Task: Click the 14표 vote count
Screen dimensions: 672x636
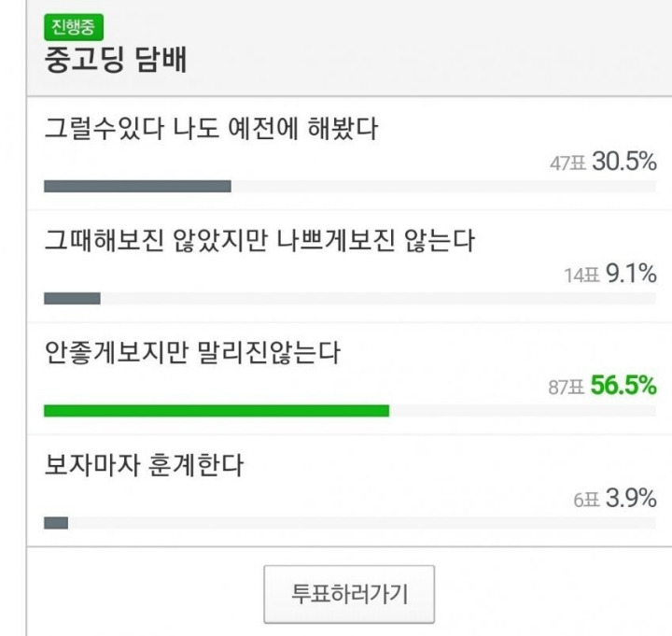Action: (581, 276)
